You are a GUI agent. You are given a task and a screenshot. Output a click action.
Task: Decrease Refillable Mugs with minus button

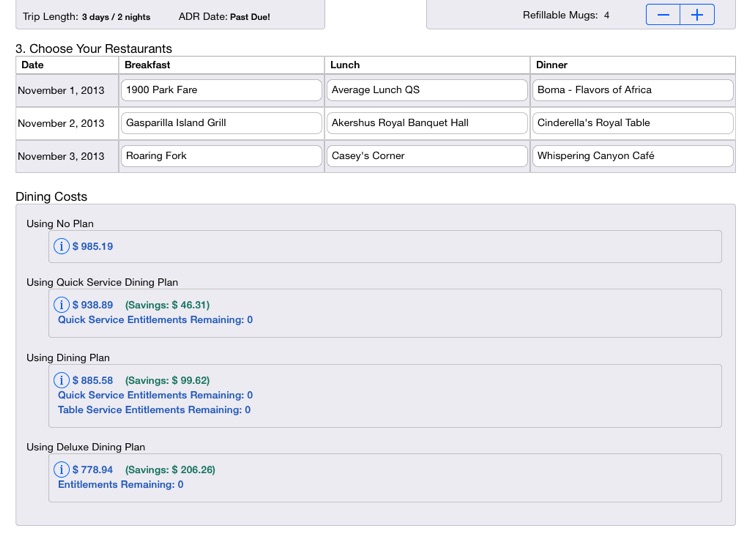pyautogui.click(x=663, y=15)
